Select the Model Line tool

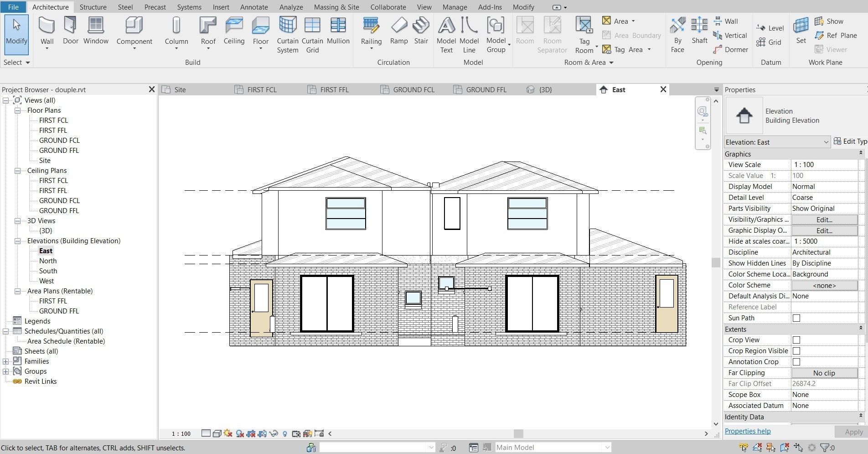point(469,35)
